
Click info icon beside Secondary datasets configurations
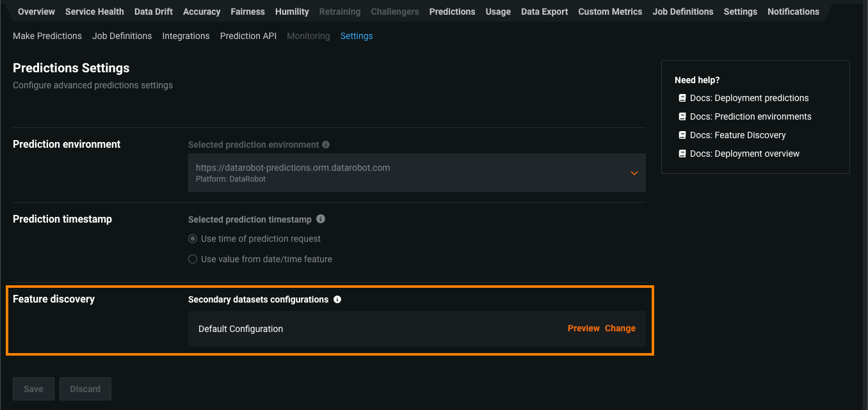click(x=337, y=299)
